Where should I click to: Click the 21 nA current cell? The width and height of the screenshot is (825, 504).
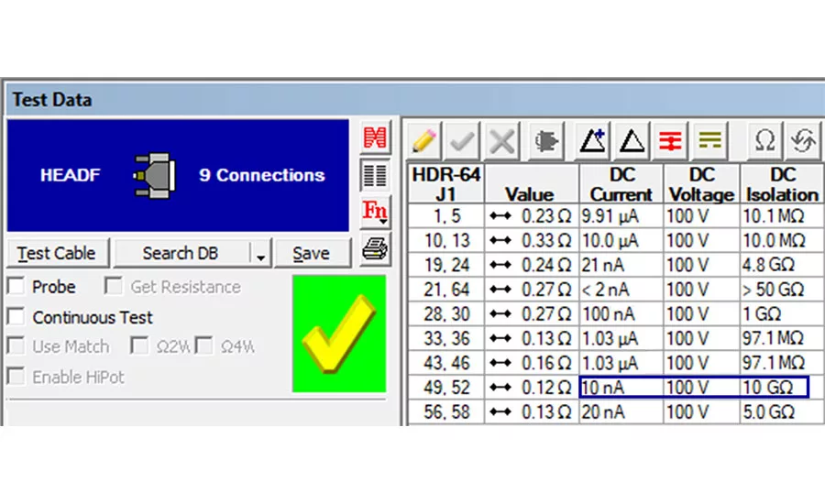621,265
